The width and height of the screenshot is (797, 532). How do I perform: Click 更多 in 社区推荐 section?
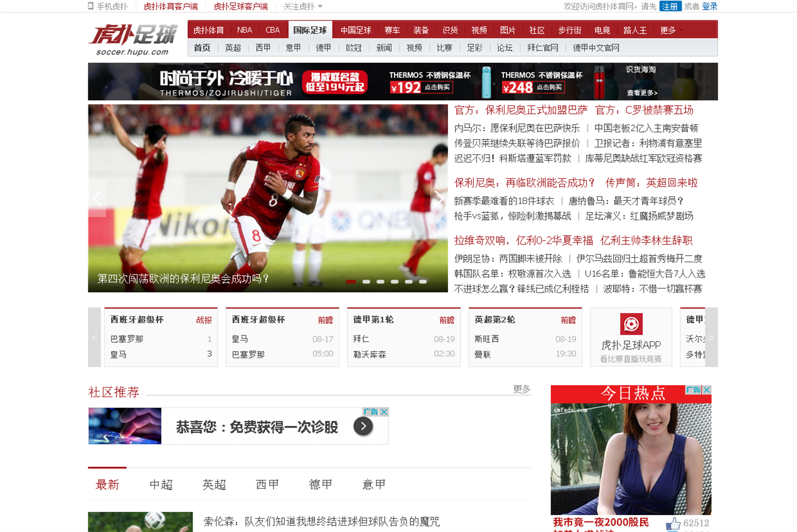point(522,389)
